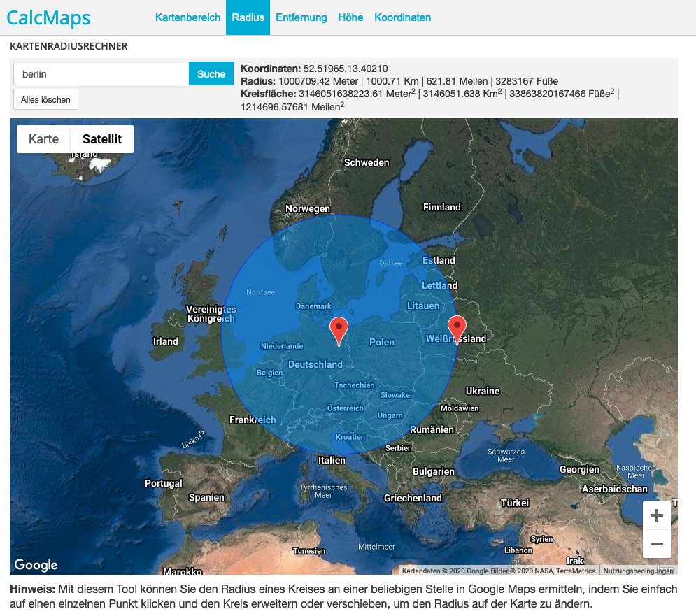This screenshot has width=696, height=616.
Task: Switch to the Koordinaten tab
Action: tap(402, 17)
